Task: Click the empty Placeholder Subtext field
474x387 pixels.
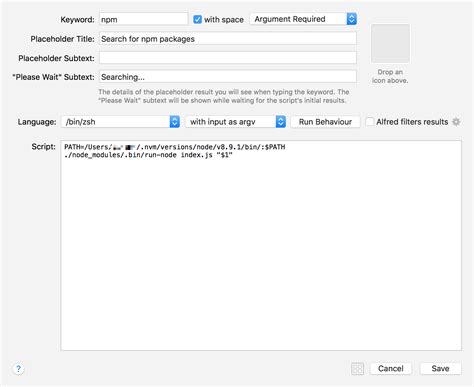Action: tap(228, 58)
